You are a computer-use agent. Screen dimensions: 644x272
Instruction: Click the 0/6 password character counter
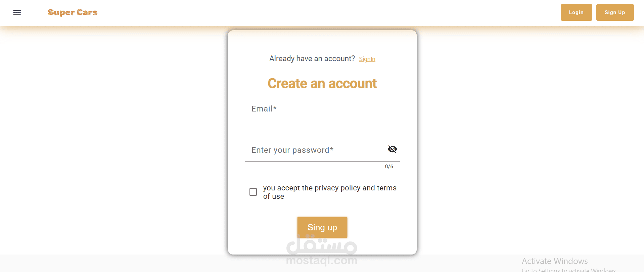point(389,167)
